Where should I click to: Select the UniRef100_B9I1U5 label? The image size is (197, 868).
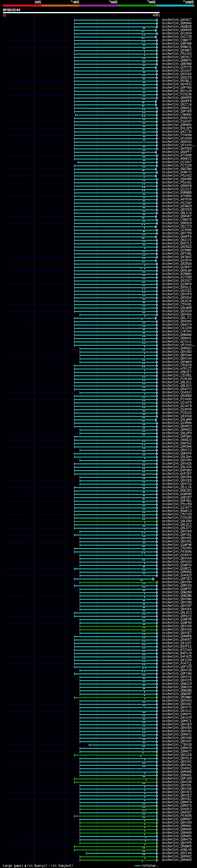coord(176,91)
